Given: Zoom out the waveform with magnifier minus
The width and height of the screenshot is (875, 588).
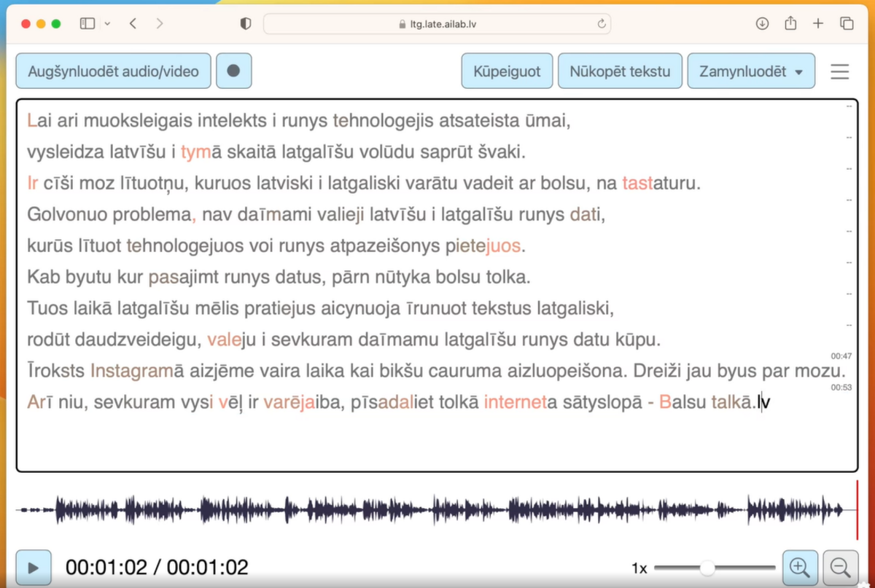Looking at the screenshot, I should pos(841,567).
